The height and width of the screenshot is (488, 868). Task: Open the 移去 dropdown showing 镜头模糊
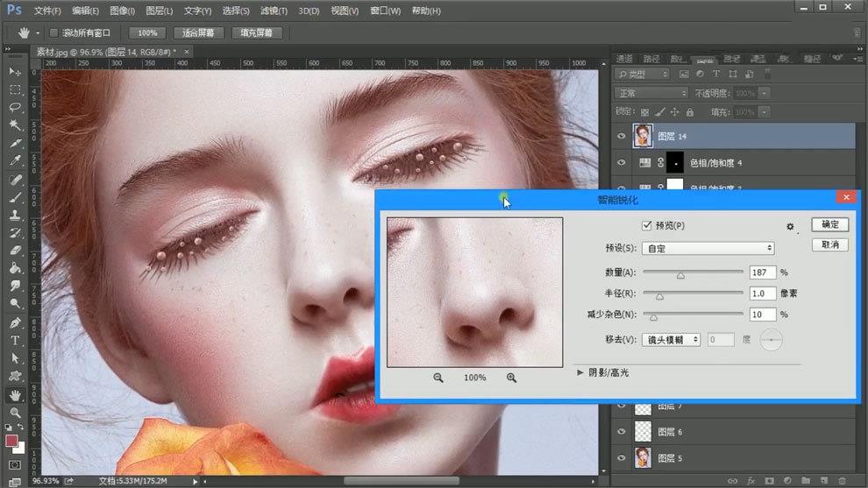(x=671, y=339)
